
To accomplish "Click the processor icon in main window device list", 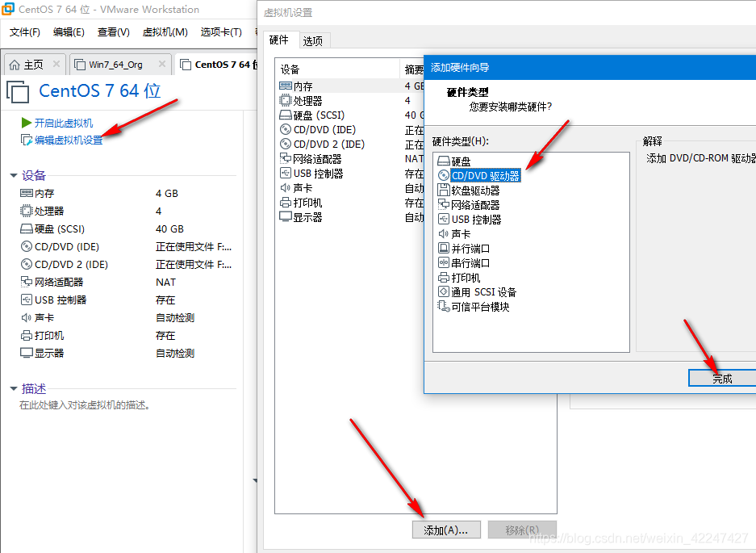I will [27, 211].
